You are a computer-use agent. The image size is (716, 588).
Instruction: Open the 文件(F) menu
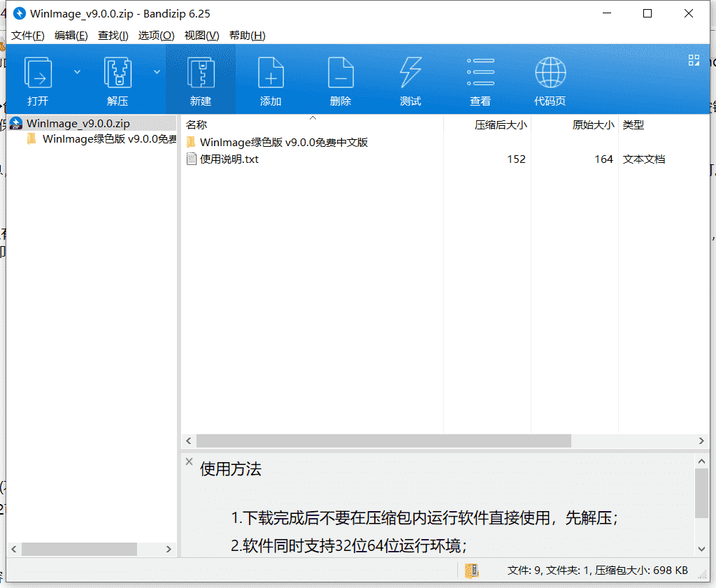click(28, 36)
